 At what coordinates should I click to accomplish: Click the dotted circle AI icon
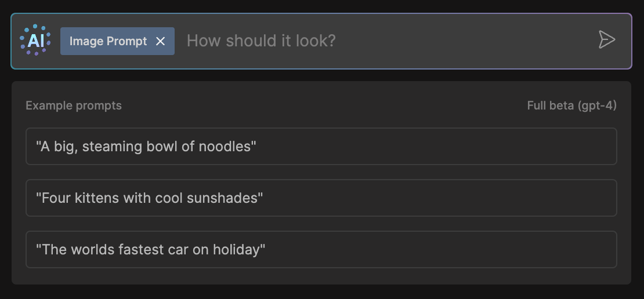[35, 41]
